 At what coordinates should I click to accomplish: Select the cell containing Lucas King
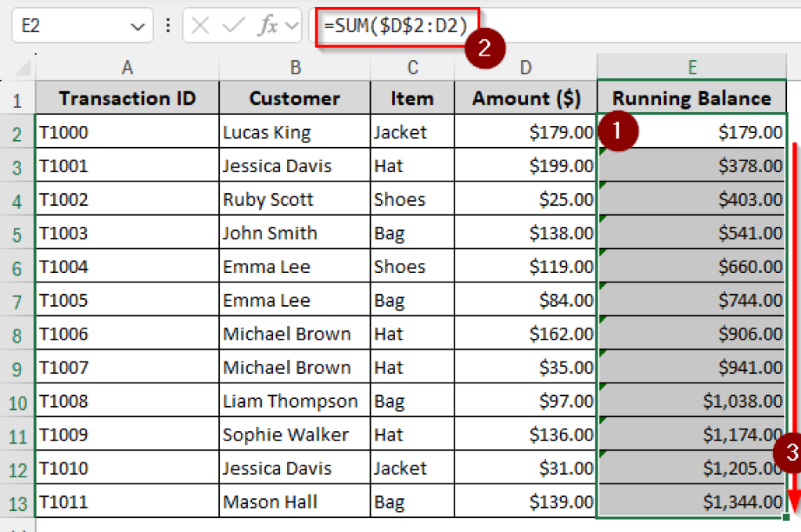295,131
